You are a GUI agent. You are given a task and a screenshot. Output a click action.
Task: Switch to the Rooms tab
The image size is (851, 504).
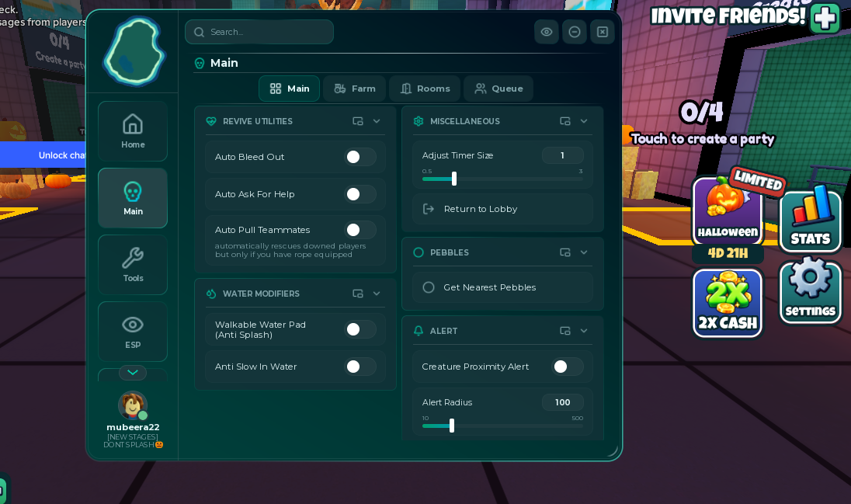pos(425,89)
